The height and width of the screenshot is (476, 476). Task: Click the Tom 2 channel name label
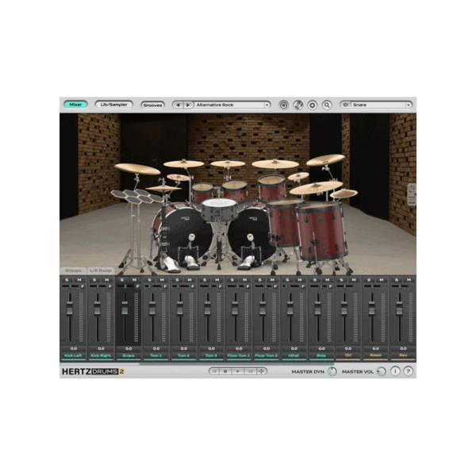pos(184,355)
